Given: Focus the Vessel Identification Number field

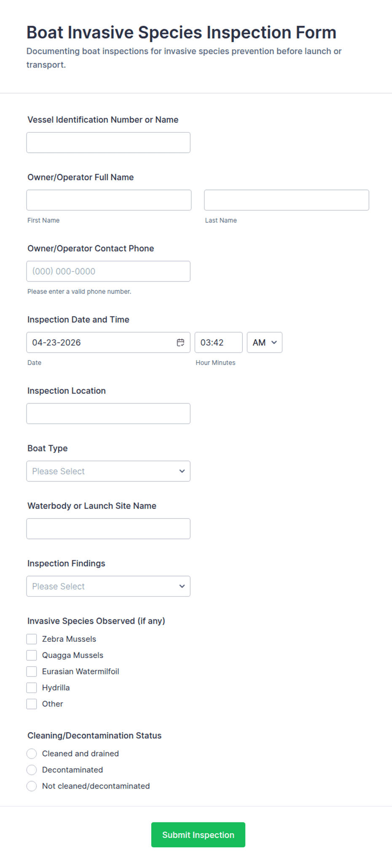Looking at the screenshot, I should click(108, 143).
